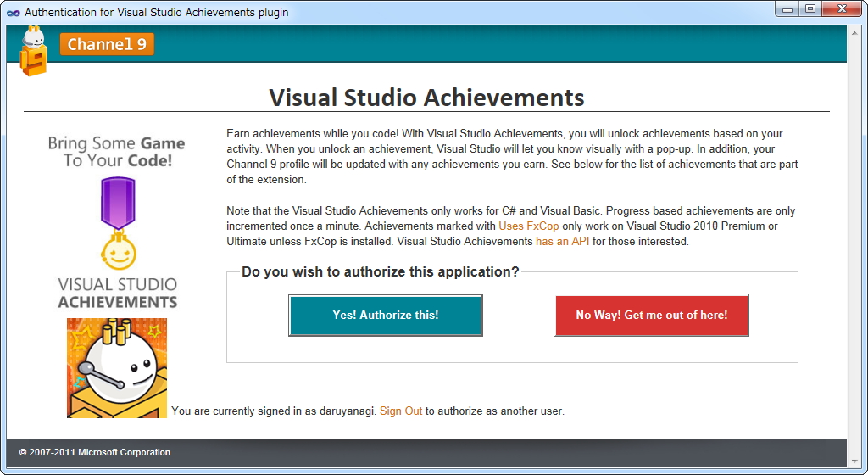The width and height of the screenshot is (868, 475).
Task: Click the Channel 9 mascot logo icon
Action: [33, 51]
